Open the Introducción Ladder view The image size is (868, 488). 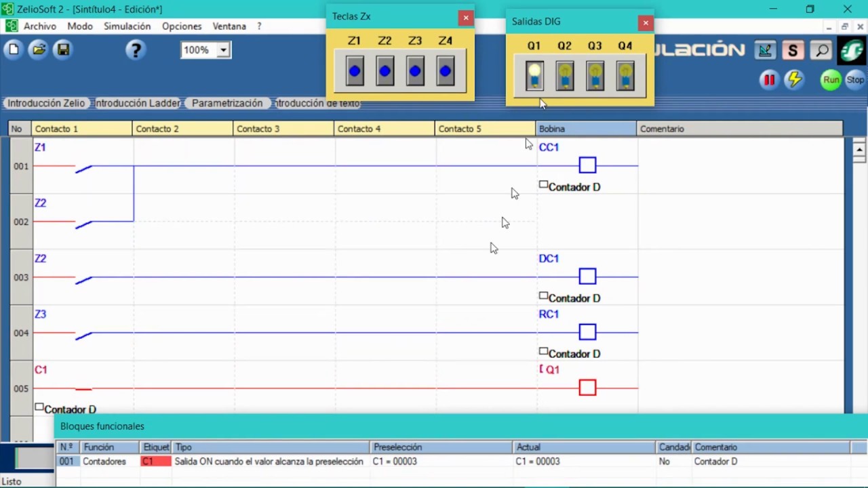(138, 104)
